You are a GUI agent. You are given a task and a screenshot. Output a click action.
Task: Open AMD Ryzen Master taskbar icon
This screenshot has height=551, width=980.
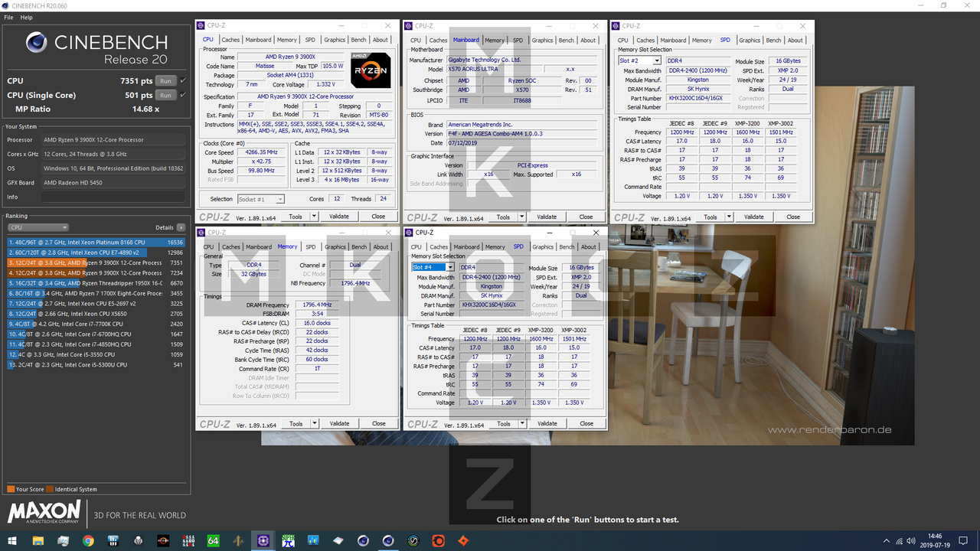click(x=163, y=541)
